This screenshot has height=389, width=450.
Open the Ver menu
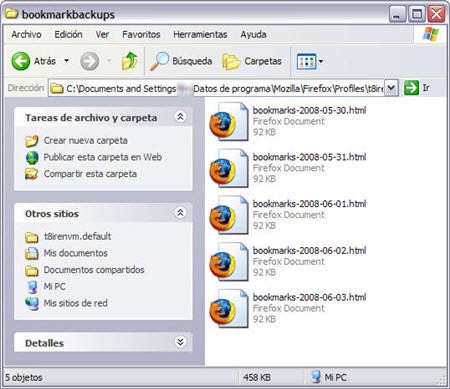pyautogui.click(x=102, y=34)
